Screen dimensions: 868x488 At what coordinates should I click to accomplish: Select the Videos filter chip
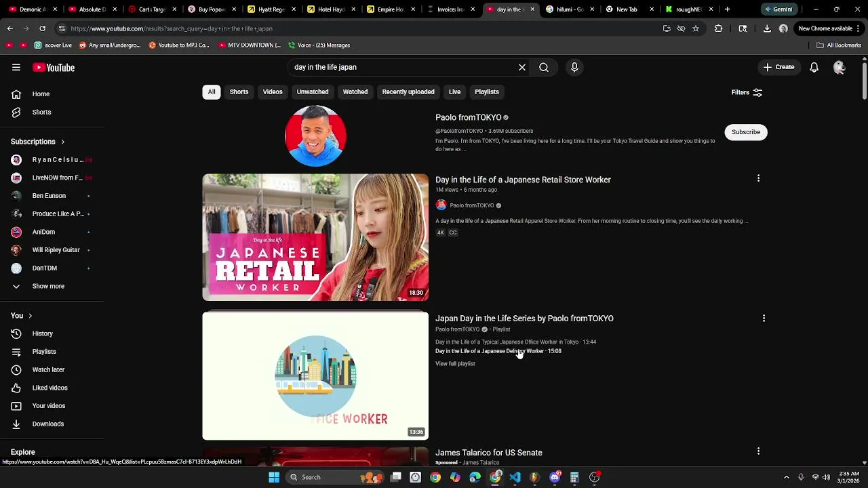(x=273, y=92)
